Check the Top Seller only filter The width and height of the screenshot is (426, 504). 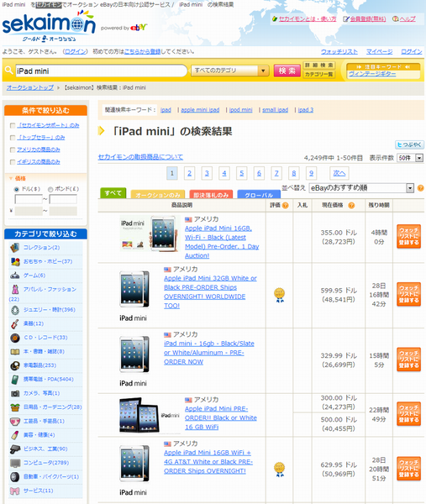[x=13, y=138]
